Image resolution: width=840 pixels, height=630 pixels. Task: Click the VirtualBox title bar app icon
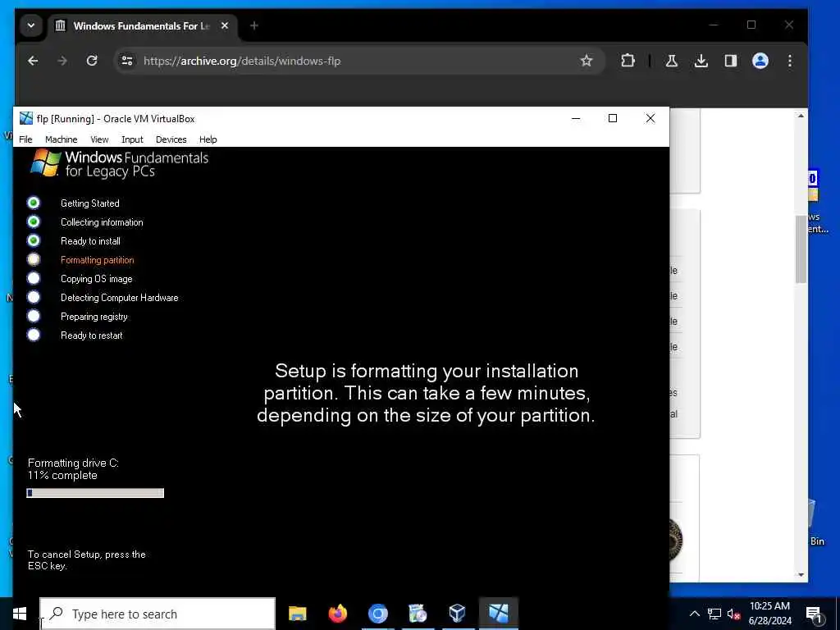point(25,118)
